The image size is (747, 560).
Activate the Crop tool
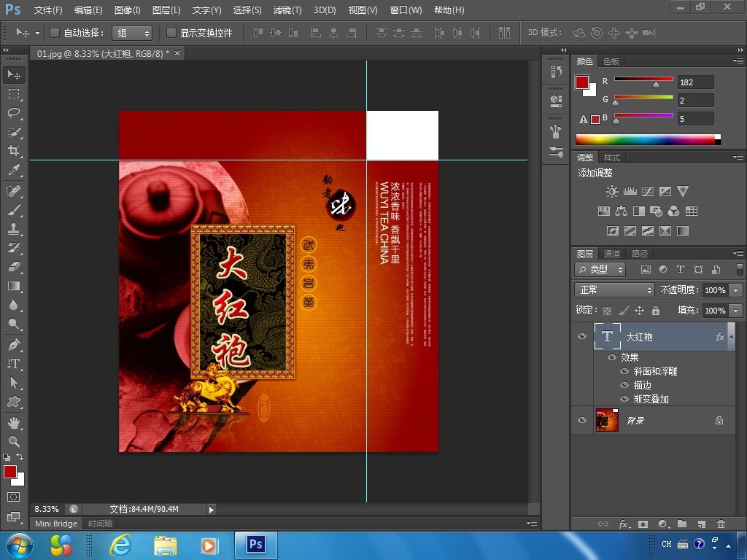coord(14,151)
